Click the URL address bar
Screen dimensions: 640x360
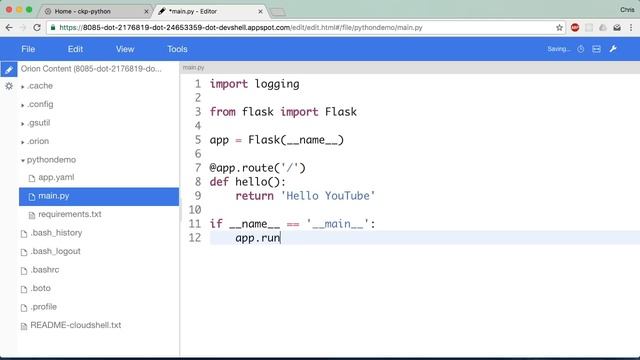coord(306,28)
